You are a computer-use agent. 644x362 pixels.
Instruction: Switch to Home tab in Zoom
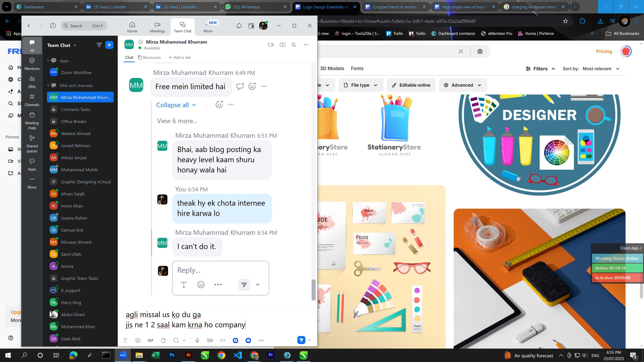tap(132, 27)
